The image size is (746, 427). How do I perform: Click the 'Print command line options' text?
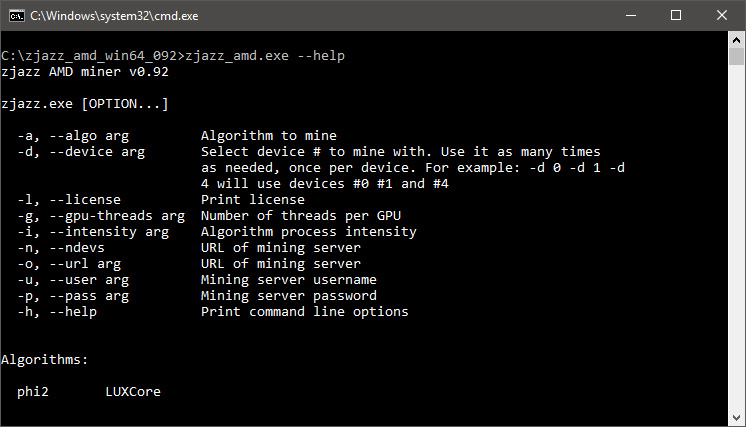(x=304, y=311)
